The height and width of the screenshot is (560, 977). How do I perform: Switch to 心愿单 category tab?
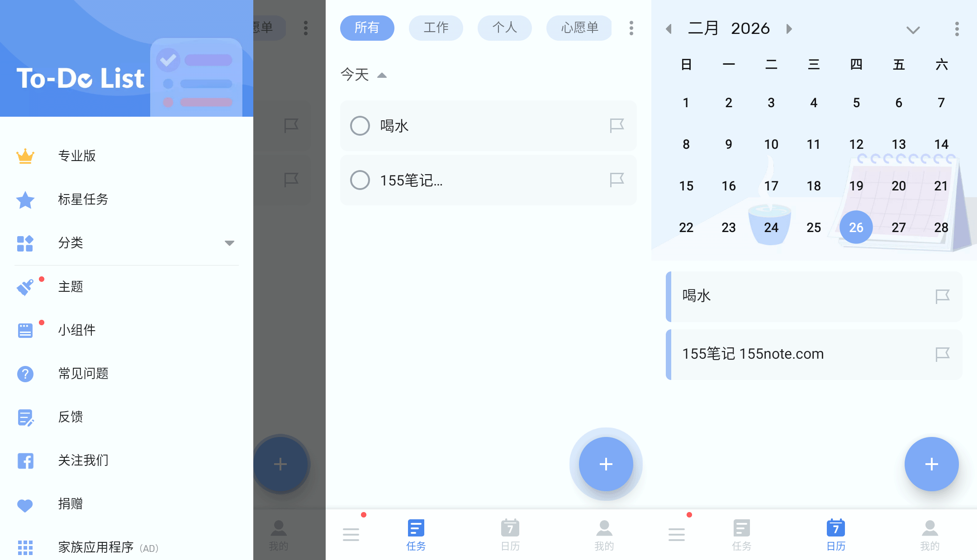point(579,28)
